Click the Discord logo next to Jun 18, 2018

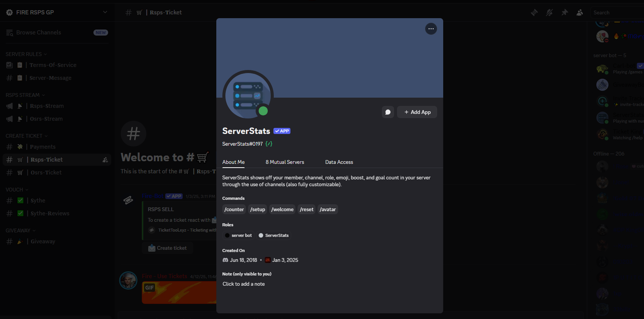pos(225,260)
